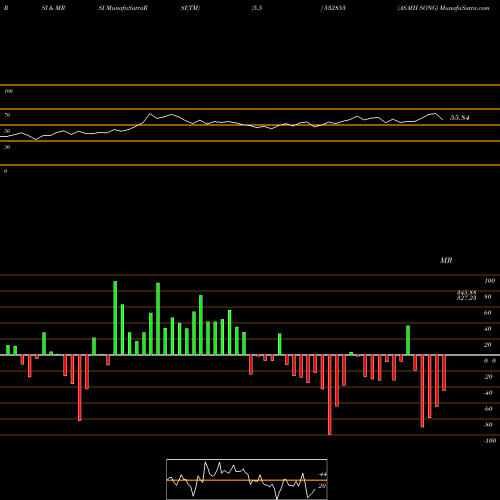The height and width of the screenshot is (500, 500).
Task: Click the 44 label in mini chart
Action: 322,474
